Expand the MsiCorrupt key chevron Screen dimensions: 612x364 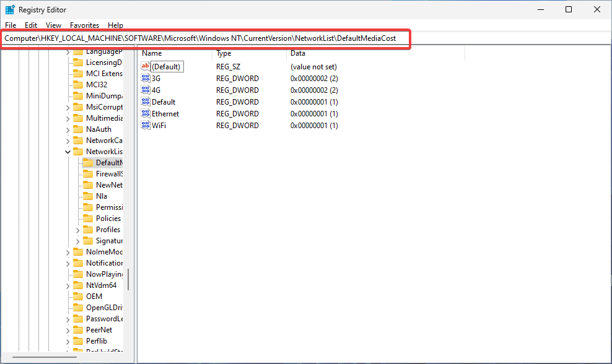68,107
